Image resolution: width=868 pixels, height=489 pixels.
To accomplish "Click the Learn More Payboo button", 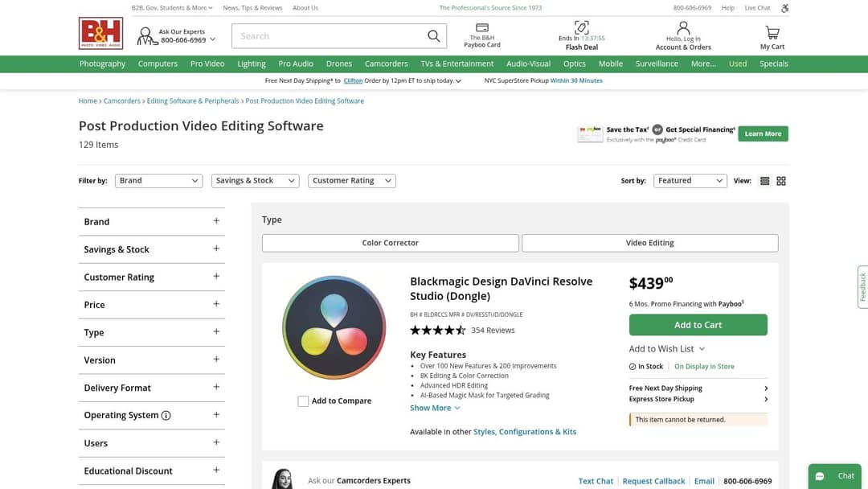I will coord(763,134).
